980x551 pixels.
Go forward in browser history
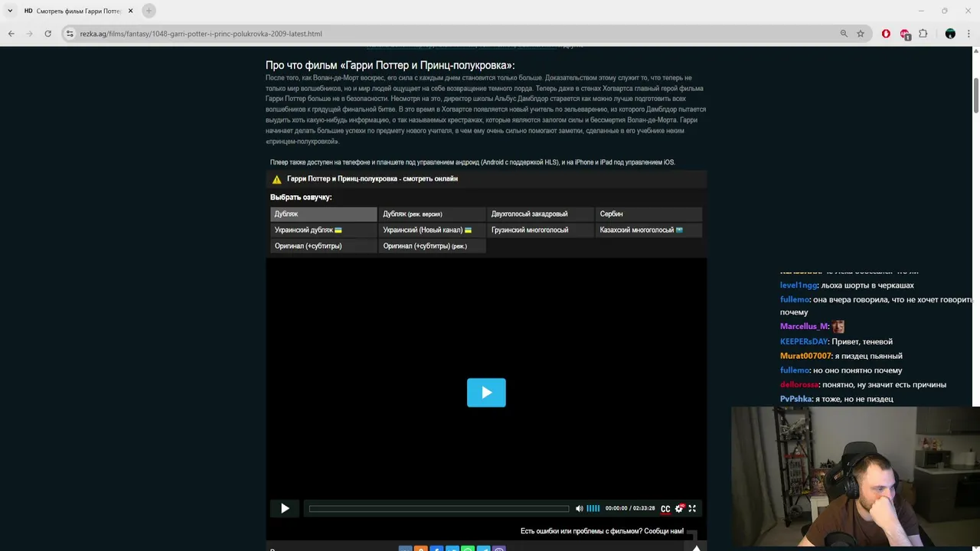click(29, 34)
